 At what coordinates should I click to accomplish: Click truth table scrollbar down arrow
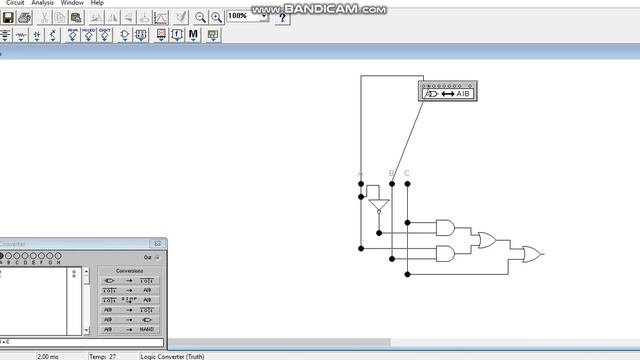point(86,331)
